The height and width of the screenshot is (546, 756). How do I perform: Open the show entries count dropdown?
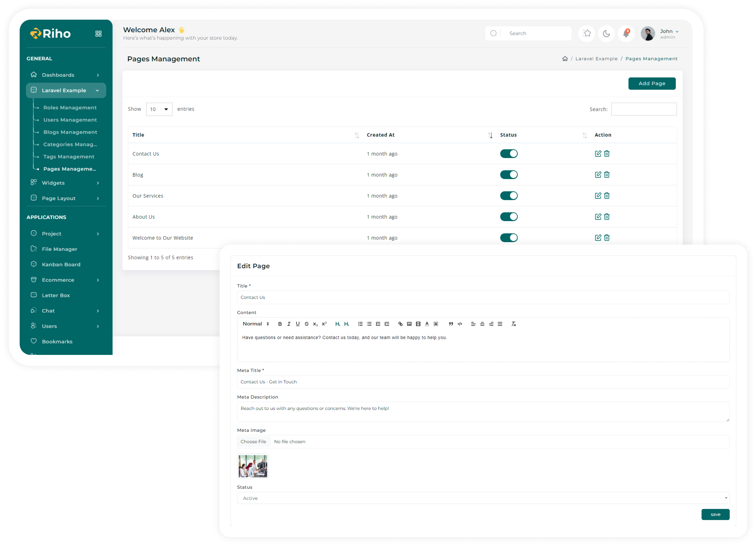pos(159,109)
